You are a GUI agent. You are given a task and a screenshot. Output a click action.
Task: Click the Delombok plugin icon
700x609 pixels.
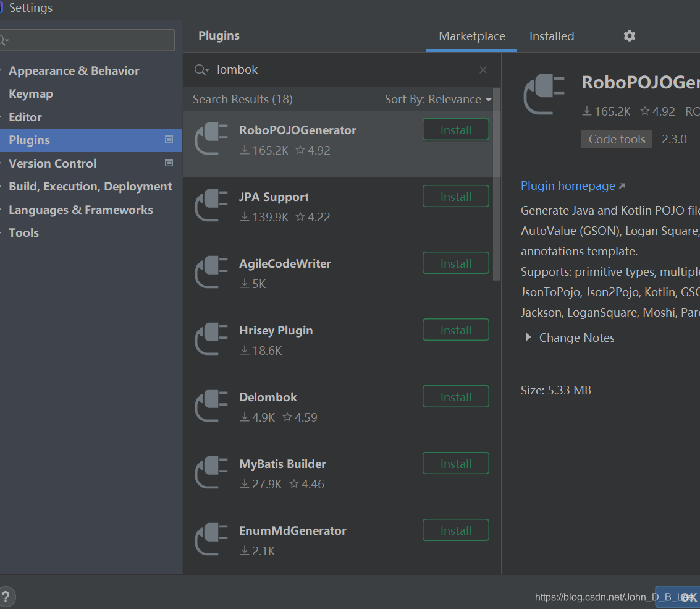tap(212, 406)
